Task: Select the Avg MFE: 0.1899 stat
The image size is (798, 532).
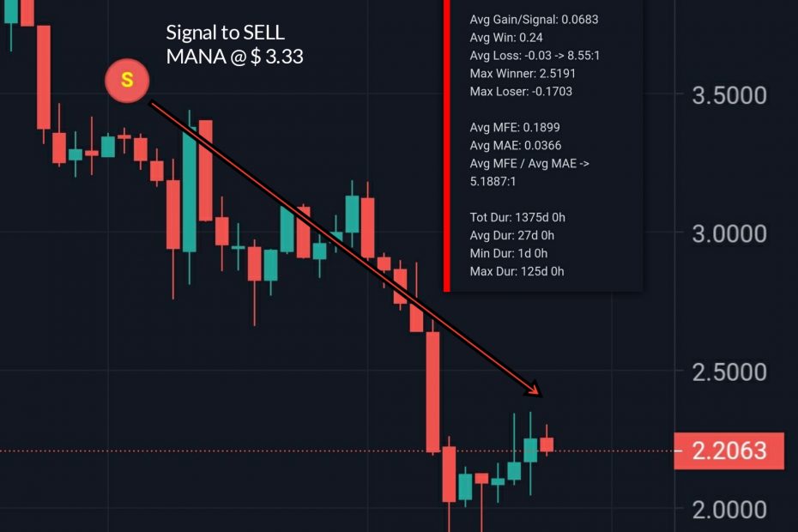Action: coord(513,127)
